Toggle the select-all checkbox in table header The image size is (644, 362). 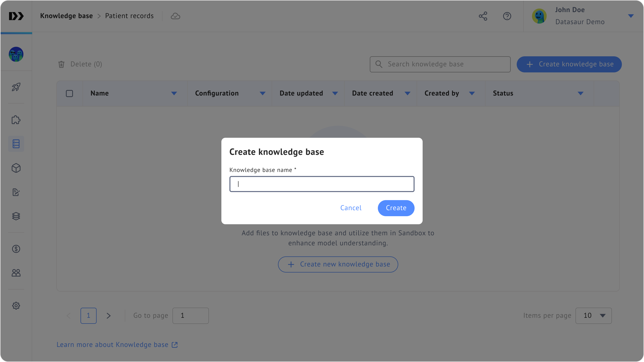click(x=69, y=94)
